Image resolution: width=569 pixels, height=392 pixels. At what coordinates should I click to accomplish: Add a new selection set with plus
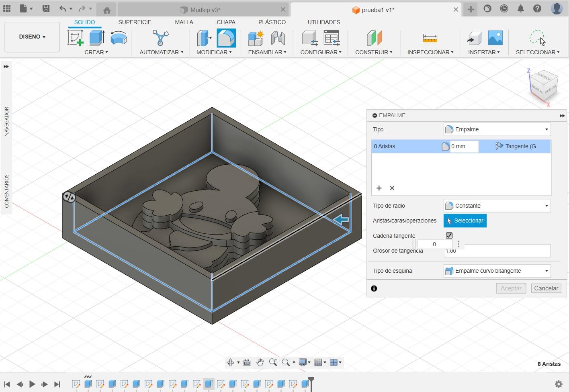(x=379, y=188)
